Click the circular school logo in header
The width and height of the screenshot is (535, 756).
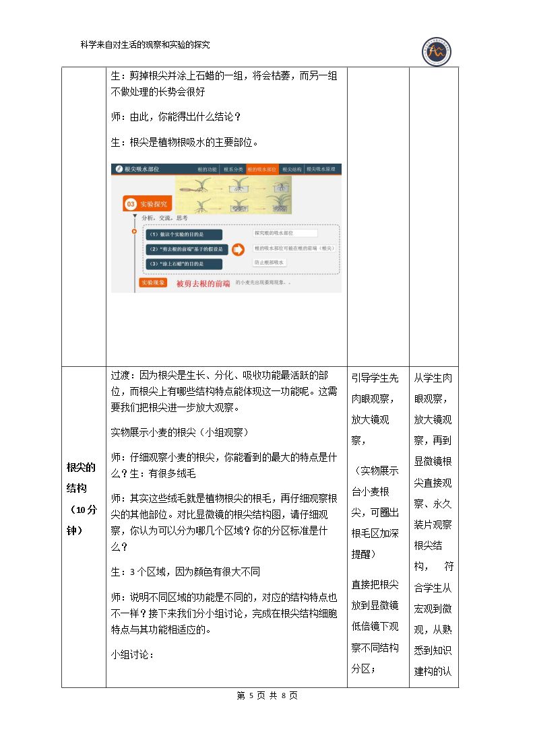436,51
